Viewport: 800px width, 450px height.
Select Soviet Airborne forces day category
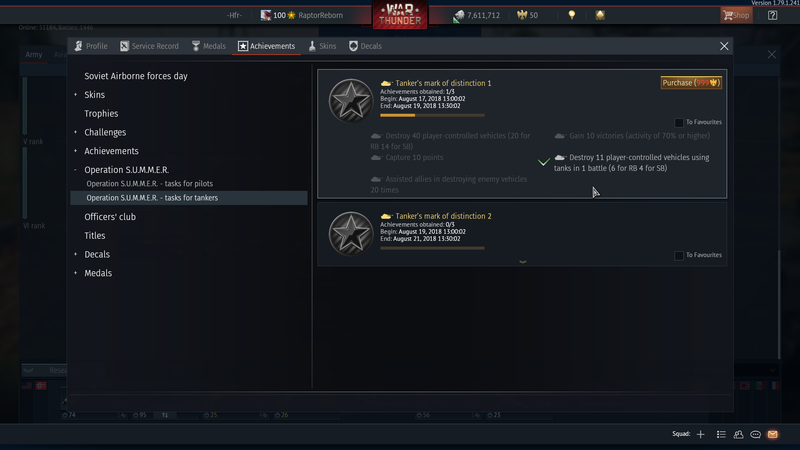coord(136,76)
